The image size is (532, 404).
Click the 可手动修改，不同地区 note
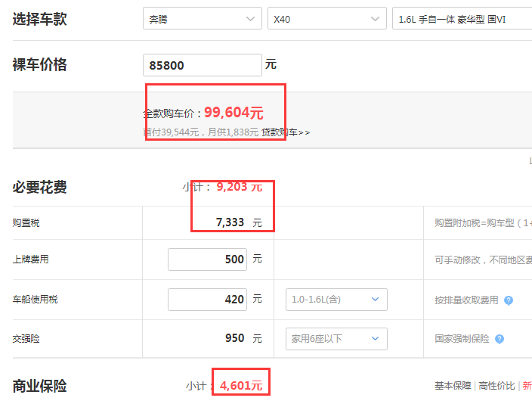483,260
